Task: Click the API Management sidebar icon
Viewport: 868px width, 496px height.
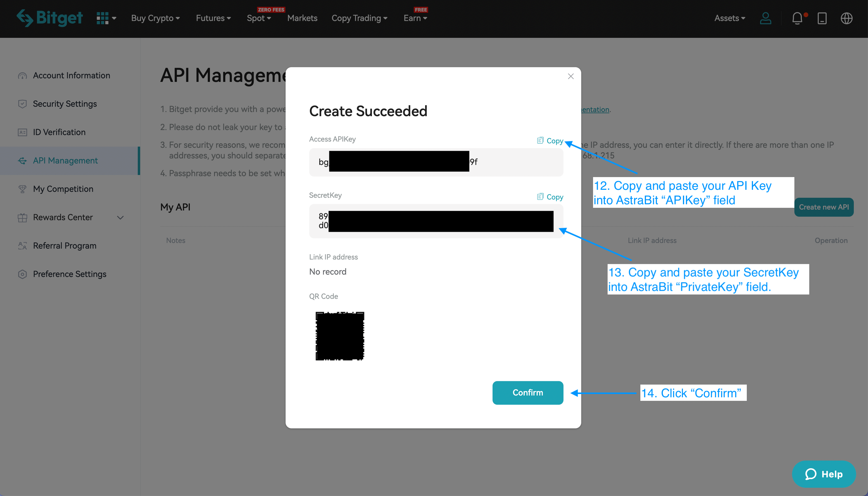Action: (x=22, y=161)
